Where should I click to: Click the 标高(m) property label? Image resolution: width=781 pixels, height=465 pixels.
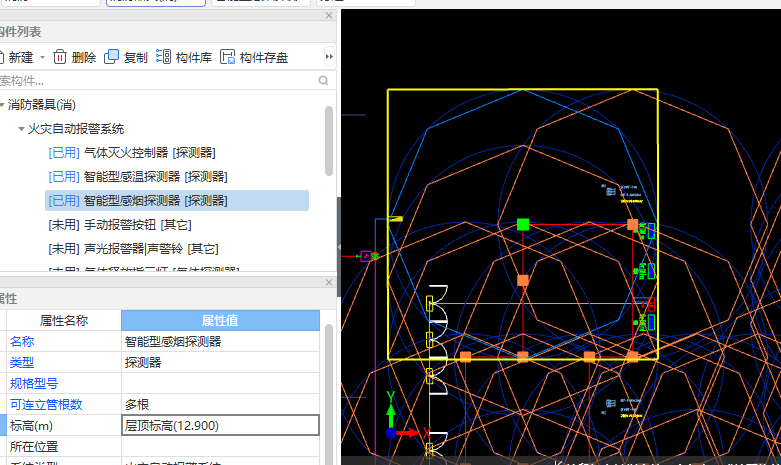click(31, 426)
